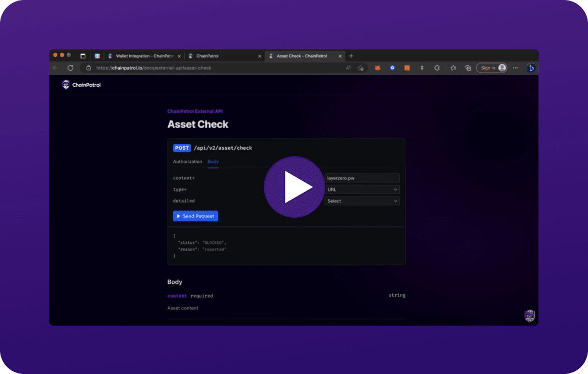588x374 pixels.
Task: Select the Body tab of the API panel
Action: click(213, 161)
